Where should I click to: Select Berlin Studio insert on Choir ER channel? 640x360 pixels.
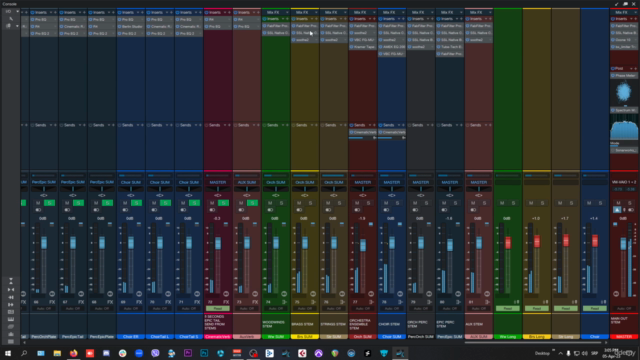click(x=131, y=27)
